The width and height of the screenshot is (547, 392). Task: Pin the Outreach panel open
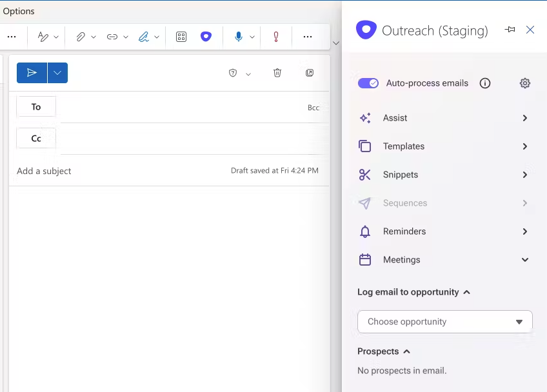pos(510,30)
